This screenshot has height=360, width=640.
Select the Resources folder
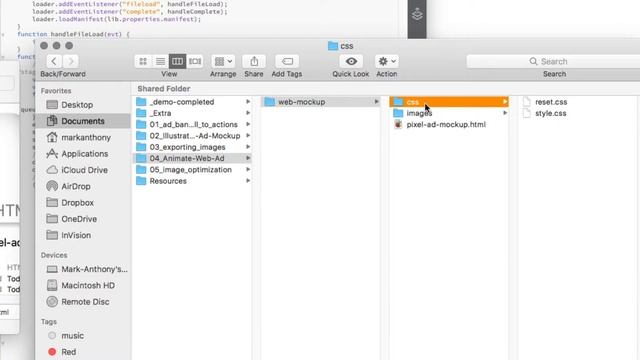193,181
